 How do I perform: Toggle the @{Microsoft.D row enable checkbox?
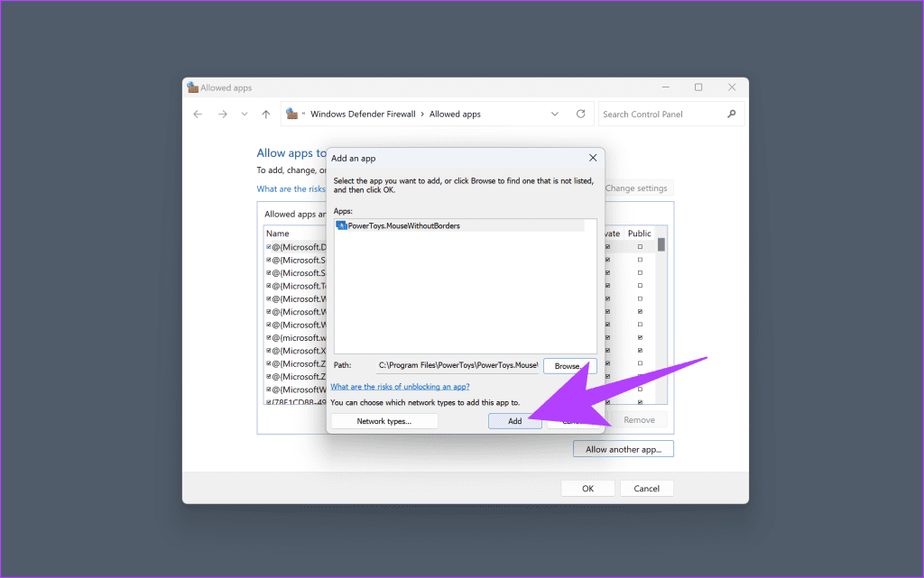pos(269,247)
